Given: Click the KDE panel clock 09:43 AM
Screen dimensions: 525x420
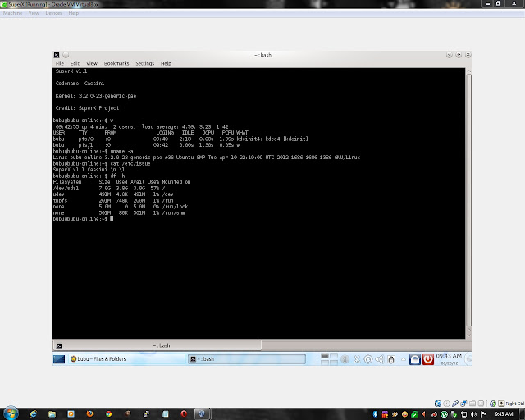Looking at the screenshot, I should tap(449, 359).
